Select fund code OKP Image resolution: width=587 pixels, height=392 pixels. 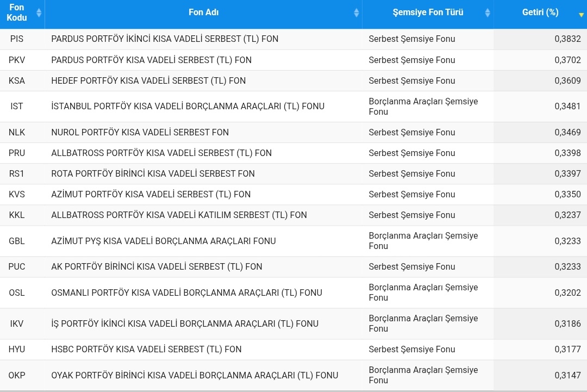pos(17,375)
